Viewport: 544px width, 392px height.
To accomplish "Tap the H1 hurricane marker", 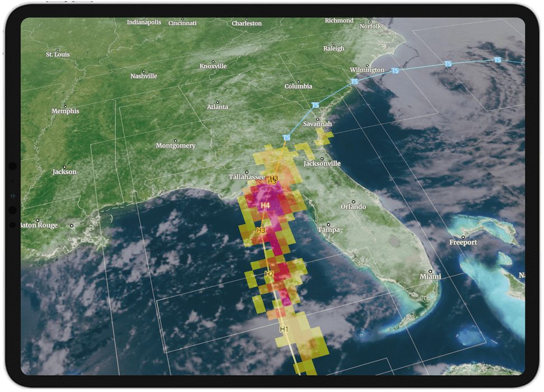I will (x=283, y=329).
